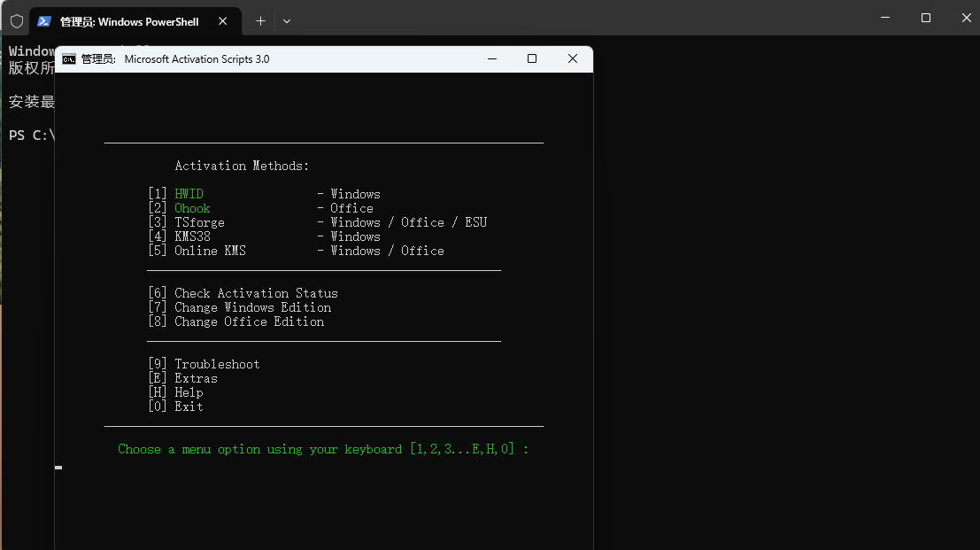Screen dimensions: 980x550
Task: Close the Windows PowerShell tab
Action: 222,21
